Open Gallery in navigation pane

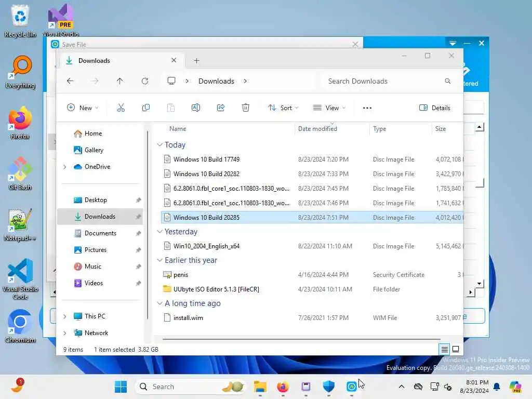(x=94, y=150)
